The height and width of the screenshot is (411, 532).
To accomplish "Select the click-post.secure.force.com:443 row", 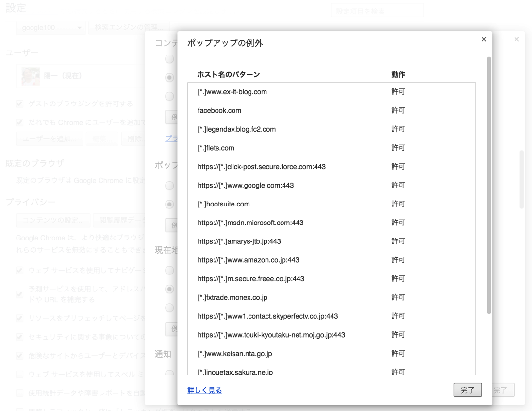I will point(332,167).
